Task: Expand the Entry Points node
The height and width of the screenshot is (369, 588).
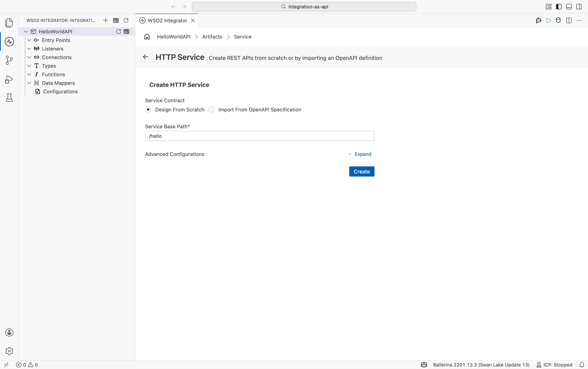Action: click(x=29, y=40)
